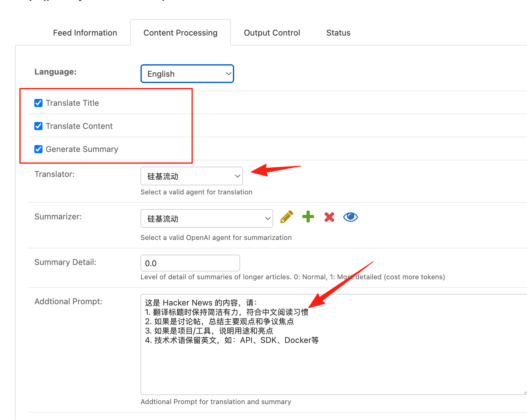Focus the Summary Detail input field
This screenshot has width=527, height=420.
point(190,263)
